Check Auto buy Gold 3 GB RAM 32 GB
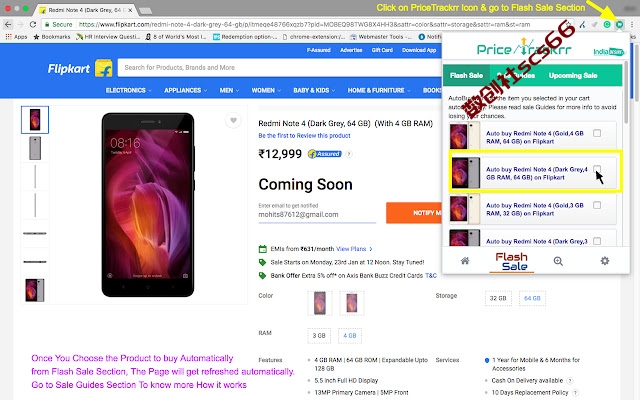 [597, 205]
